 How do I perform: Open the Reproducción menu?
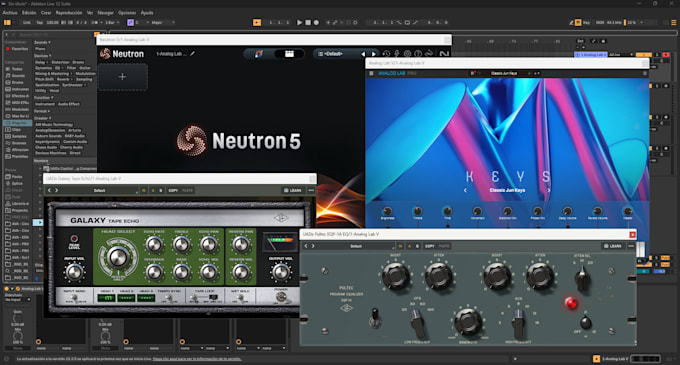69,13
